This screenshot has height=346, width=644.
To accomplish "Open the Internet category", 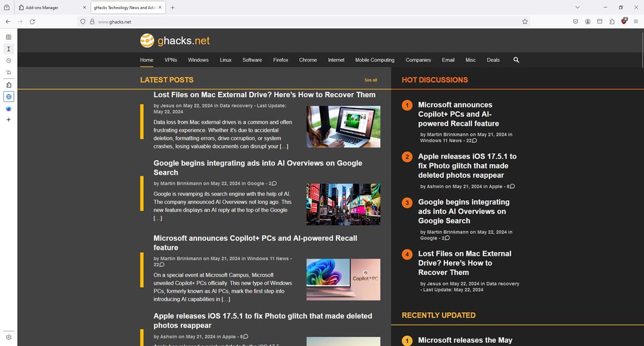I will point(336,60).
